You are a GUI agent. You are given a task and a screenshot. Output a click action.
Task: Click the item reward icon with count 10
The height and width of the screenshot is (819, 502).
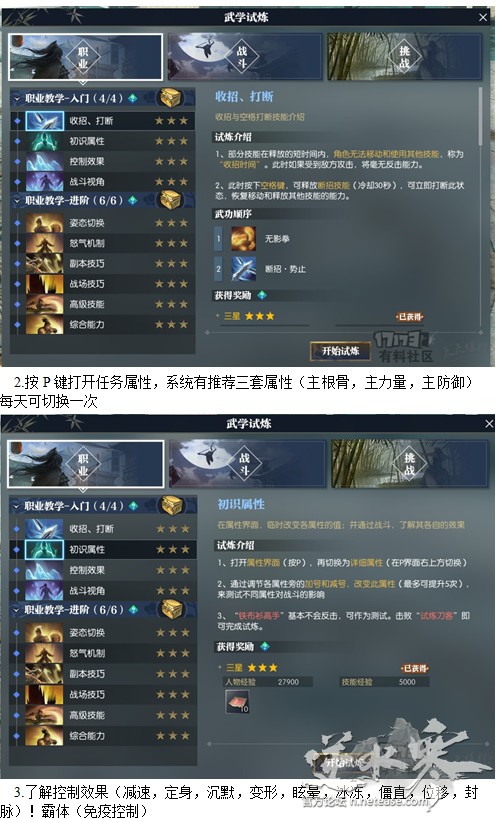pos(237,701)
